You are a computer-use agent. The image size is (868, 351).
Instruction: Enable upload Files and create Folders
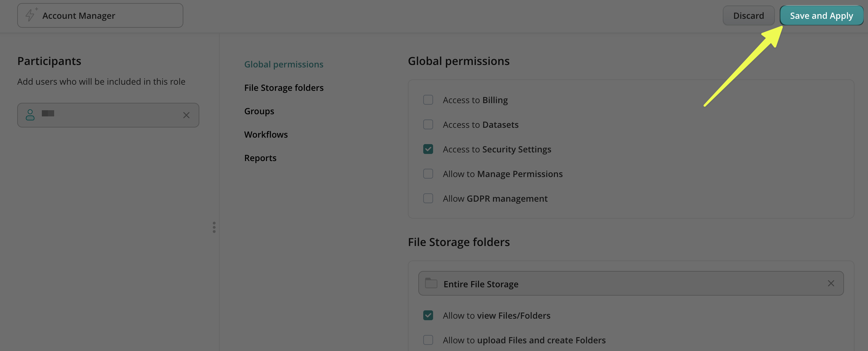428,340
